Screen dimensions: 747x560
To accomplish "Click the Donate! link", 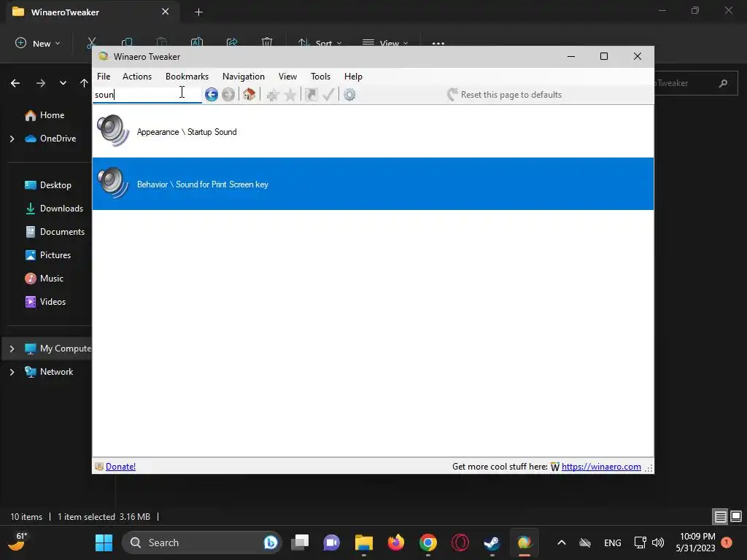I will [120, 467].
